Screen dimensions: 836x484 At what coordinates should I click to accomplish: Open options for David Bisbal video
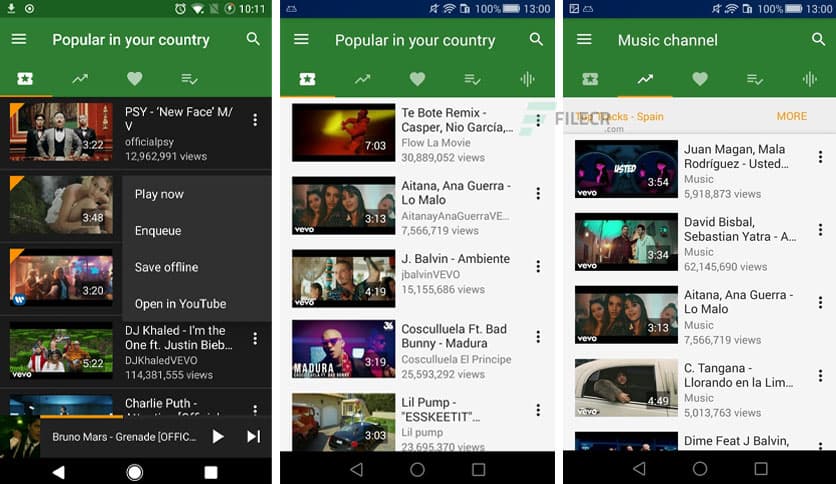(x=821, y=230)
